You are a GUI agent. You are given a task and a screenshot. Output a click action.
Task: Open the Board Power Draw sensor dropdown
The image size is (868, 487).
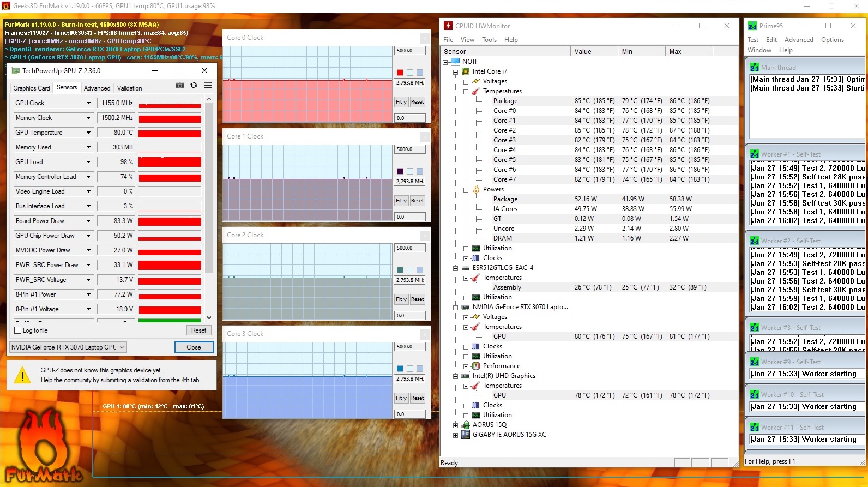click(x=88, y=221)
